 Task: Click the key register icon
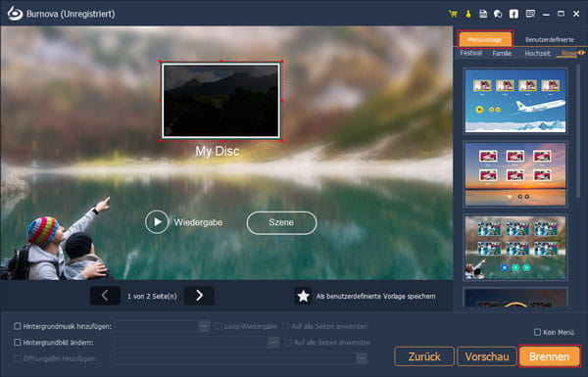(468, 15)
